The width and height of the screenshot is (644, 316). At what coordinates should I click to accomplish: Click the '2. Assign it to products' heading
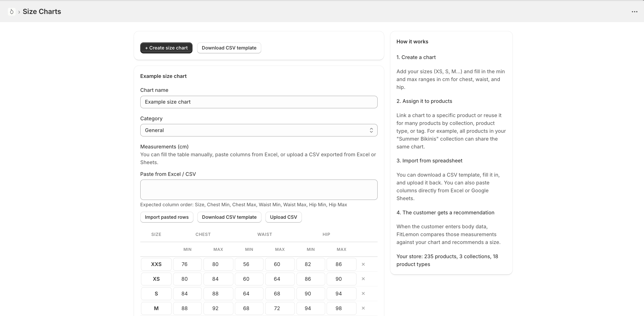[424, 101]
